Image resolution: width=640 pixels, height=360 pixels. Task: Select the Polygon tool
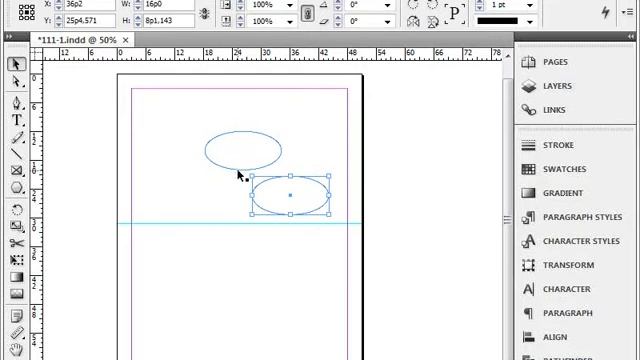pos(16,188)
